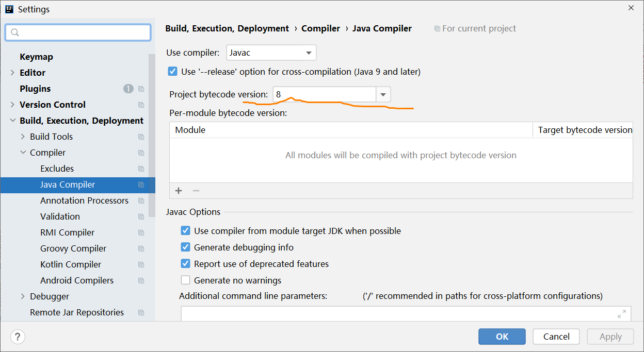Disable Generate debugging info checkbox
The width and height of the screenshot is (644, 352).
[186, 247]
